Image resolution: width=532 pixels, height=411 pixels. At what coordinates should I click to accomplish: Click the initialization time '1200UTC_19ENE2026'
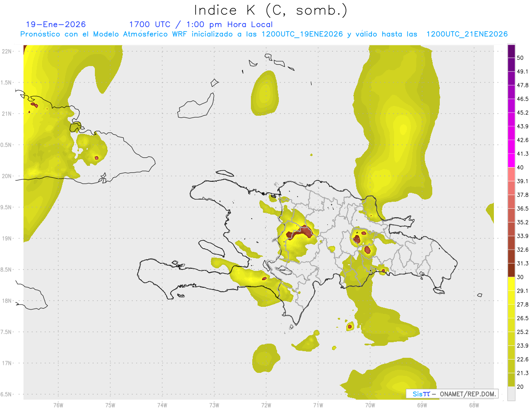point(302,34)
